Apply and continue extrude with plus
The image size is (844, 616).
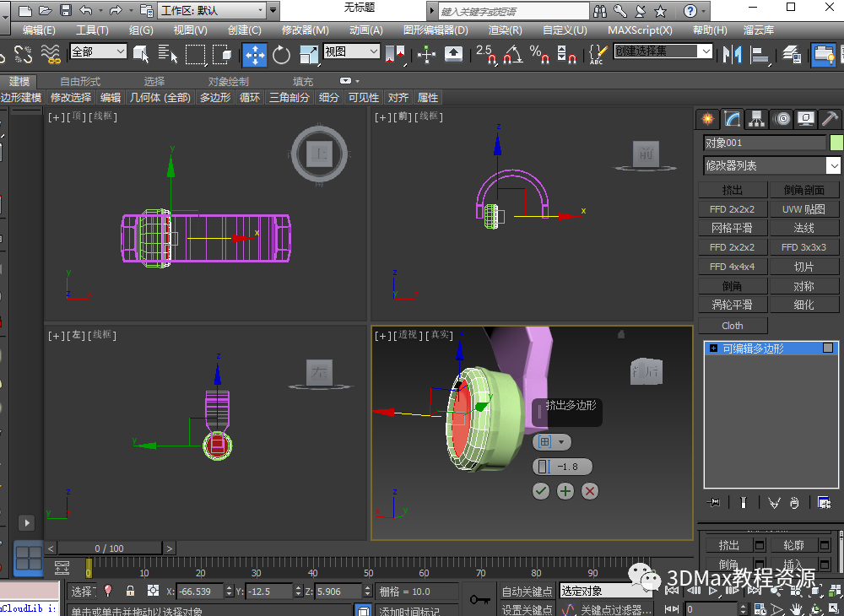tap(565, 491)
